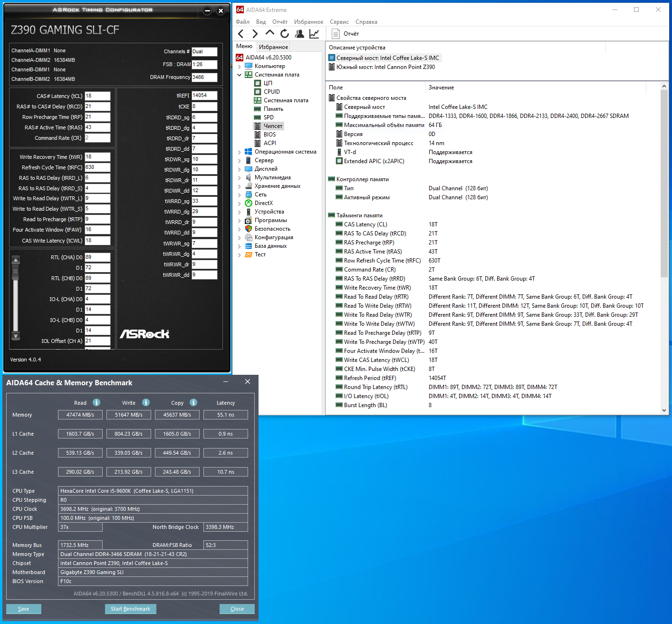Open the Вид menu
This screenshot has height=624, width=672.
(x=261, y=22)
